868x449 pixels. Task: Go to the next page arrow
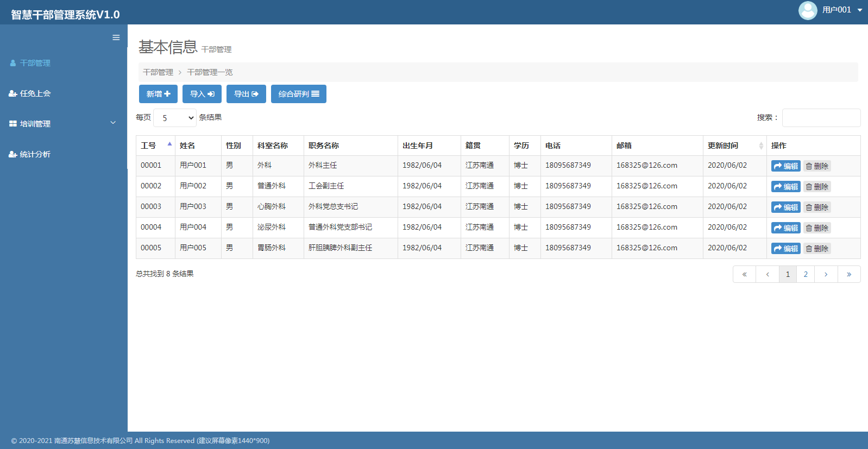[x=826, y=274]
